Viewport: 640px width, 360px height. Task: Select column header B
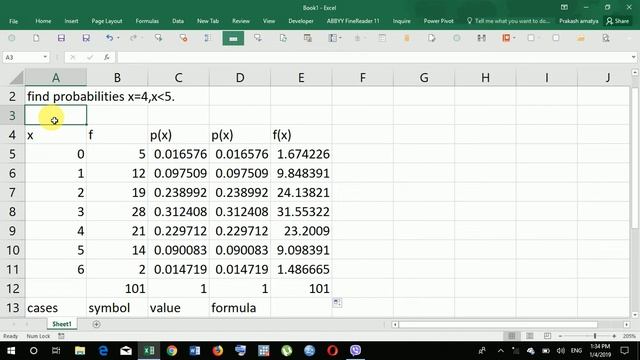pos(117,78)
